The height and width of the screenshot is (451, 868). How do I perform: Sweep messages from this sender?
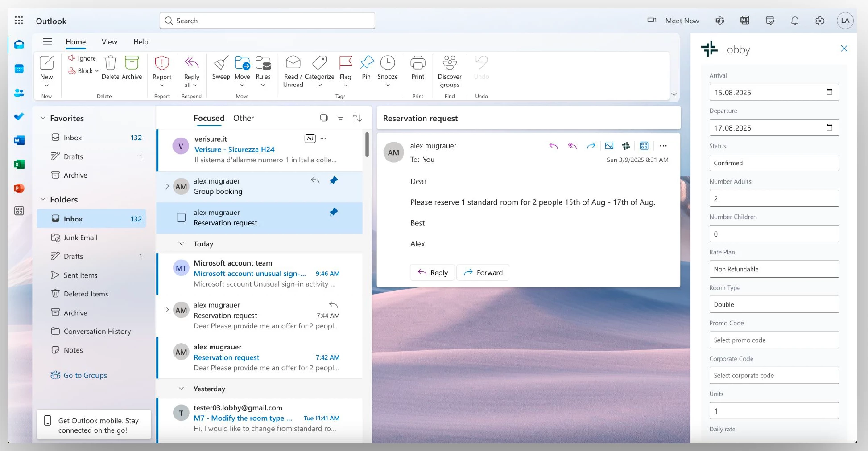click(x=221, y=68)
